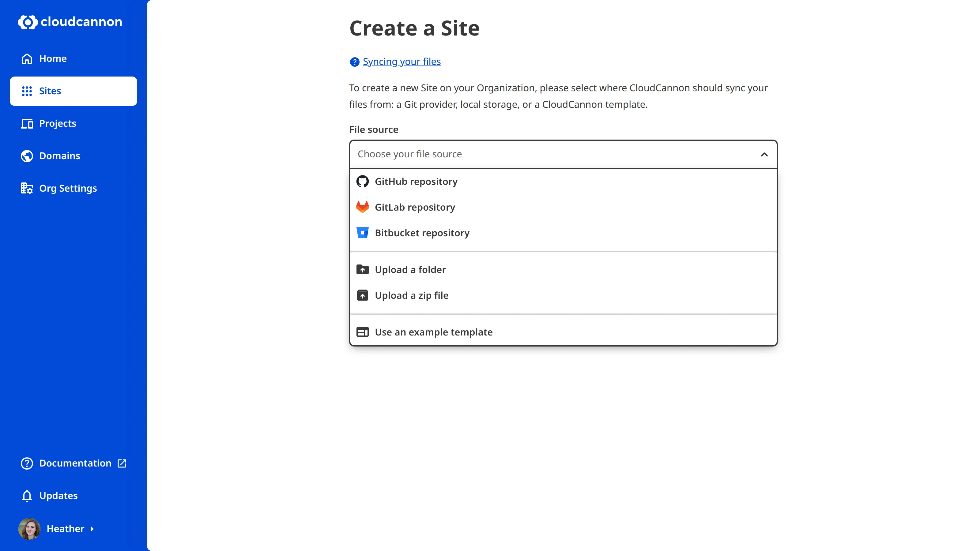Collapse the file source dropdown chevron
This screenshot has height=551, width=980.
pos(764,154)
